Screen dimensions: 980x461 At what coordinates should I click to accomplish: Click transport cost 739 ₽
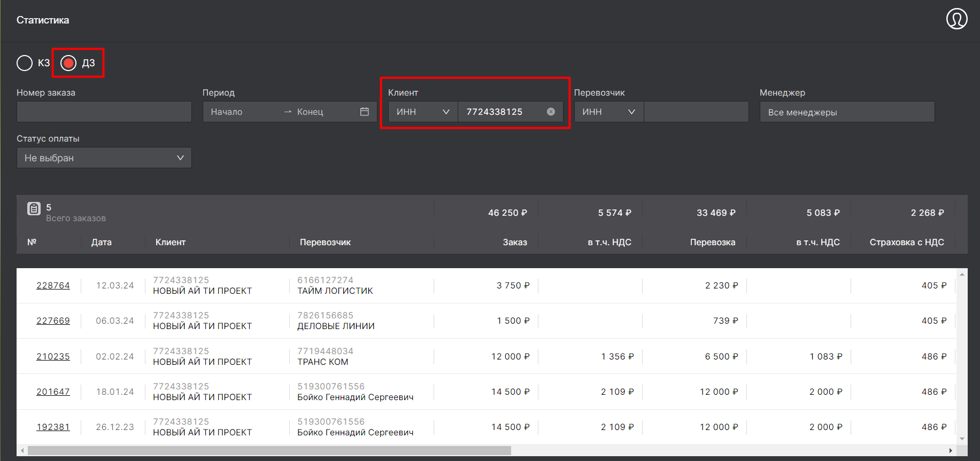[726, 321]
